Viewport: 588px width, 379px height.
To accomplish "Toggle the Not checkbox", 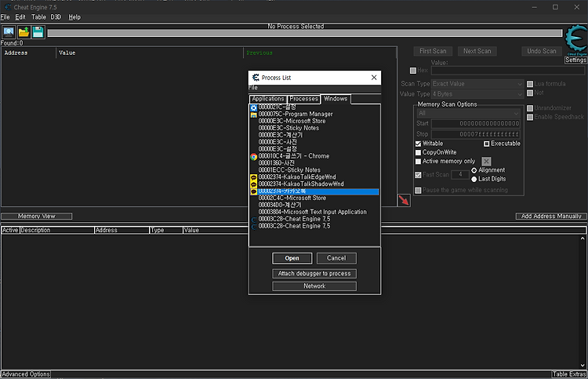I will click(530, 93).
